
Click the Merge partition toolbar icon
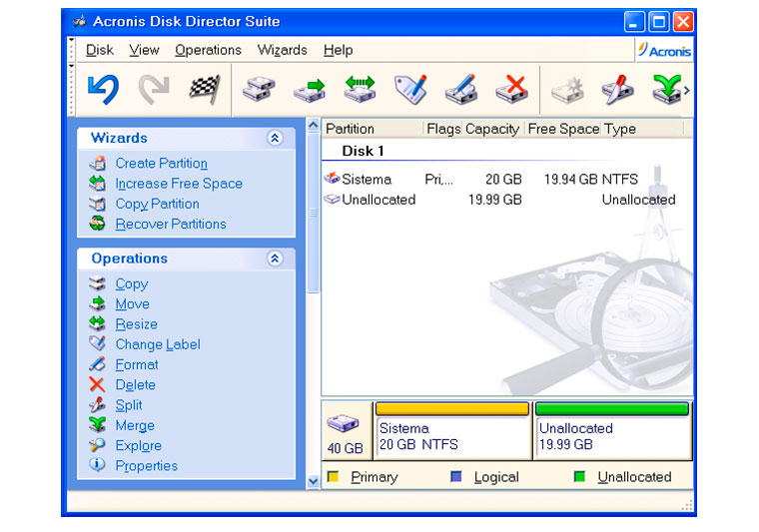click(x=666, y=90)
